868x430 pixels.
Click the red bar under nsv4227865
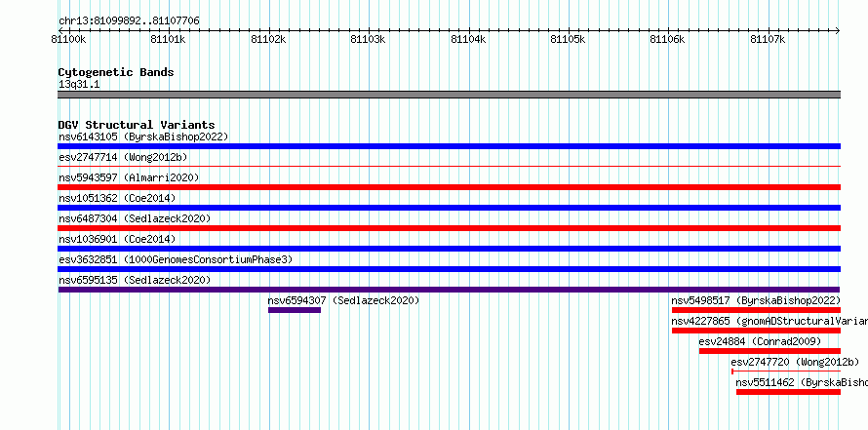point(756,331)
